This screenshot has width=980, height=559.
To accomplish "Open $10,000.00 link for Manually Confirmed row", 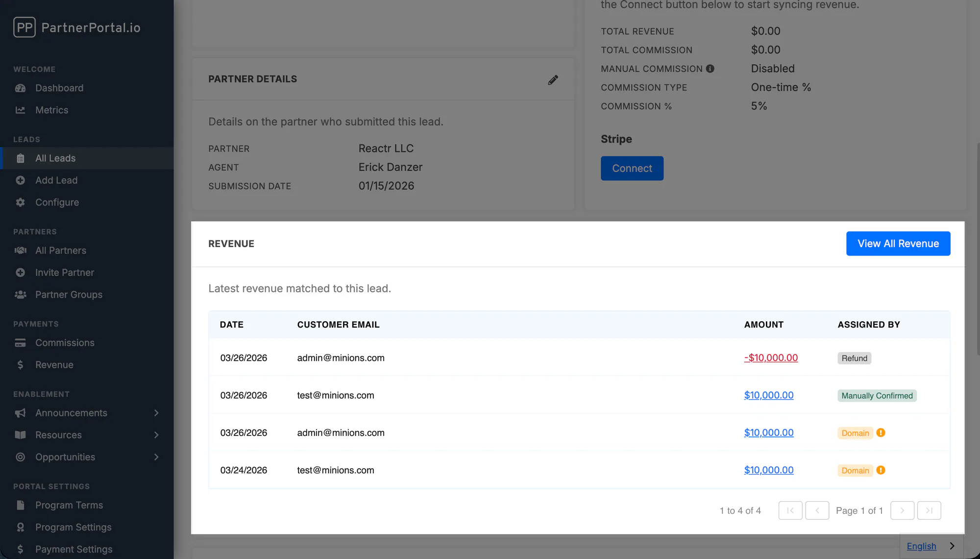I will point(769,395).
